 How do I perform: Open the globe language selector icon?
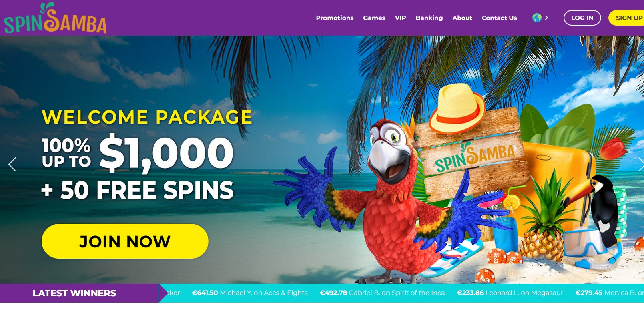pos(537,18)
